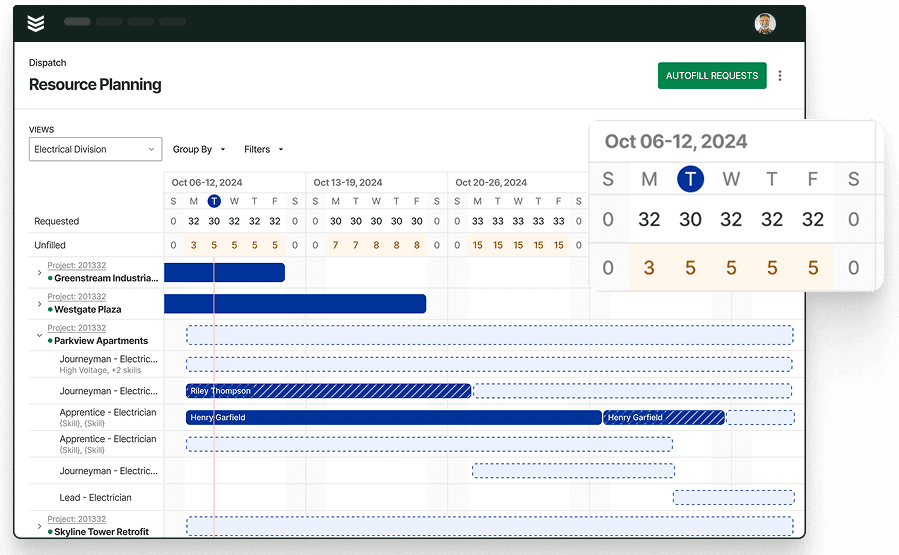Open the vertical three-dot more menu
The width and height of the screenshot is (899, 555).
pyautogui.click(x=780, y=76)
